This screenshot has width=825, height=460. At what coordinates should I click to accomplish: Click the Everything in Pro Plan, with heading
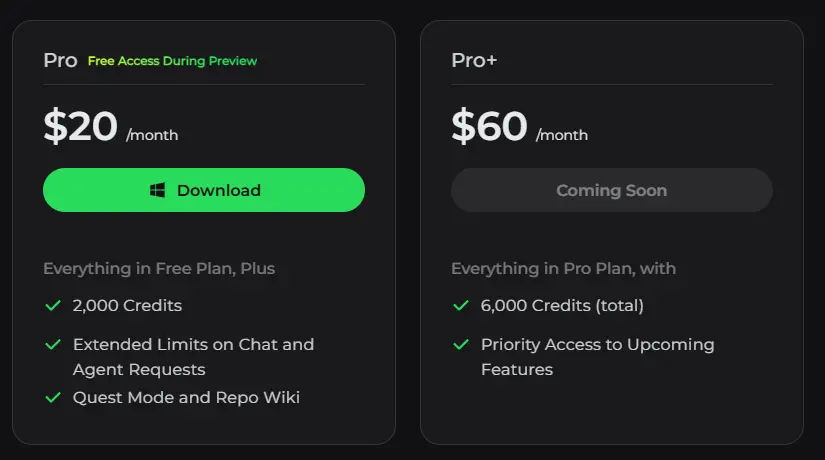tap(564, 269)
